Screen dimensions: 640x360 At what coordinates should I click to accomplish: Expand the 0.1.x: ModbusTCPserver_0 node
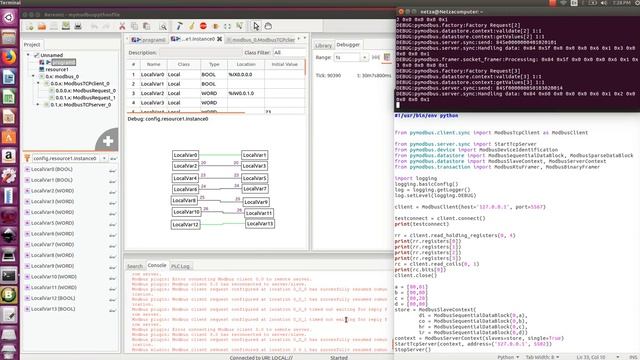(38, 104)
